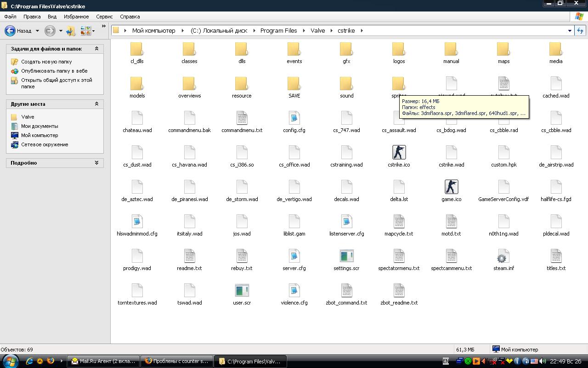
Task: Click the EN language indicator
Action: click(446, 362)
